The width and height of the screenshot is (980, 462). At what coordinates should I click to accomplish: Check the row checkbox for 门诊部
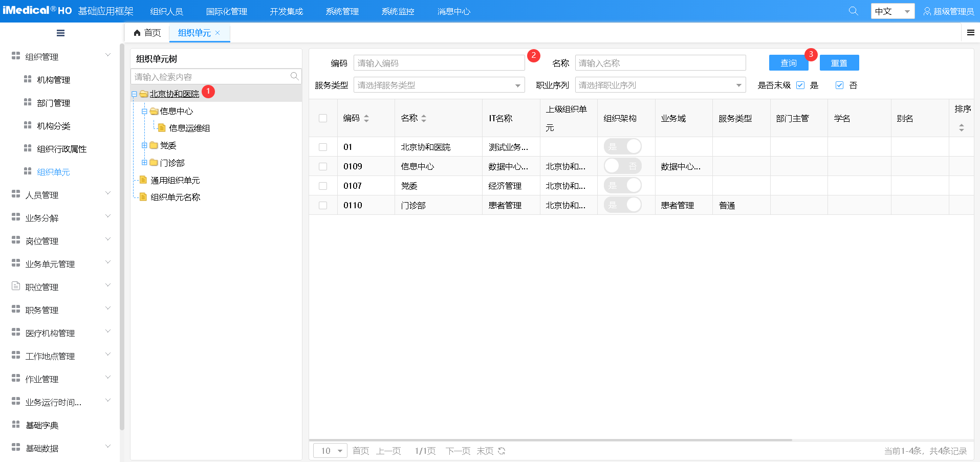coord(323,205)
